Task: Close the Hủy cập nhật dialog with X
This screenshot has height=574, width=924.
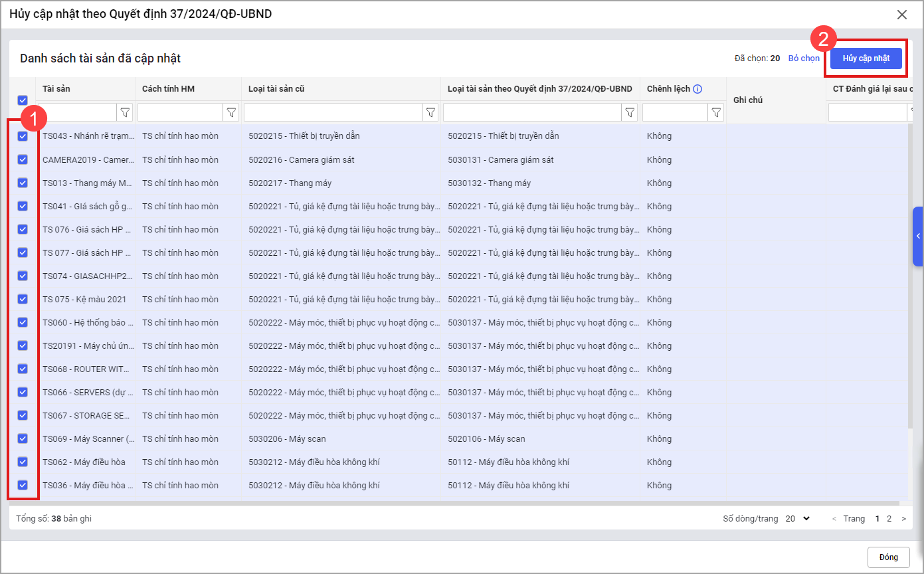Action: pos(901,15)
